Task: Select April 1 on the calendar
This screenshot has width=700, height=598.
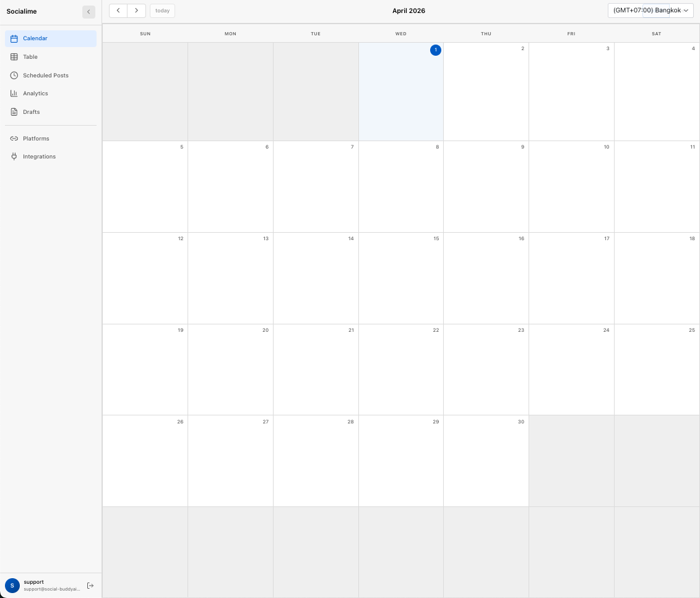Action: [x=435, y=50]
